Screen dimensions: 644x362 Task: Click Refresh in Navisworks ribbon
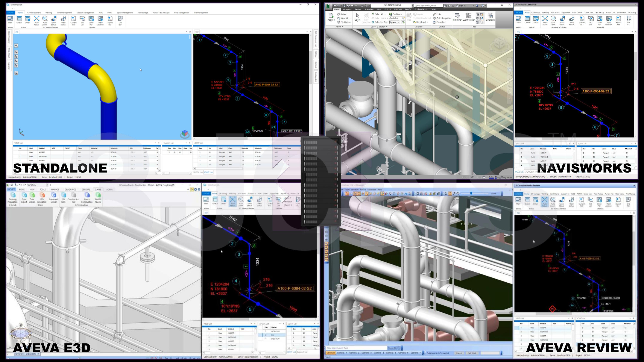[342, 14]
